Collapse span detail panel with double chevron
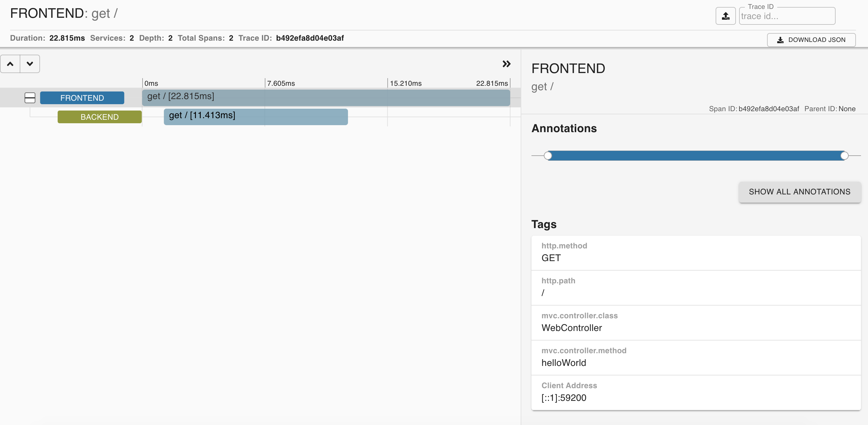 click(506, 64)
